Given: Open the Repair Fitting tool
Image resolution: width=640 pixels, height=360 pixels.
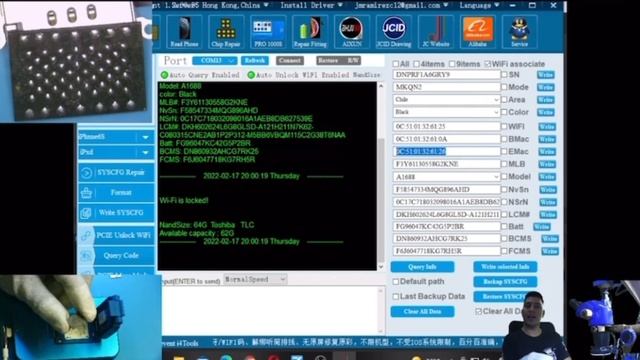Looking at the screenshot, I should coord(310,32).
